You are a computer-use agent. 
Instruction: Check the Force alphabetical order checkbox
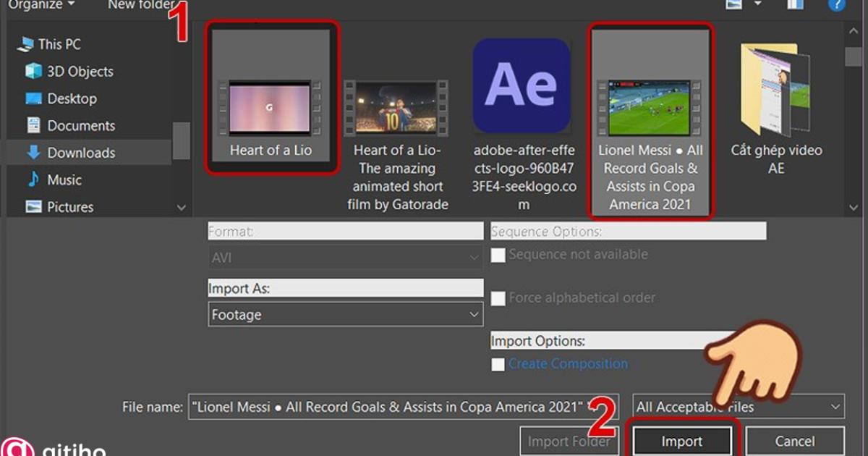(498, 298)
